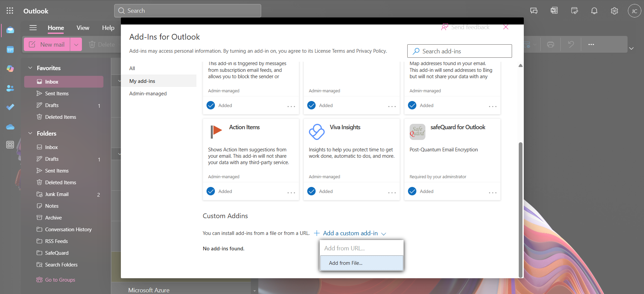Open Mail from the left app rail
644x294 pixels.
click(x=10, y=30)
